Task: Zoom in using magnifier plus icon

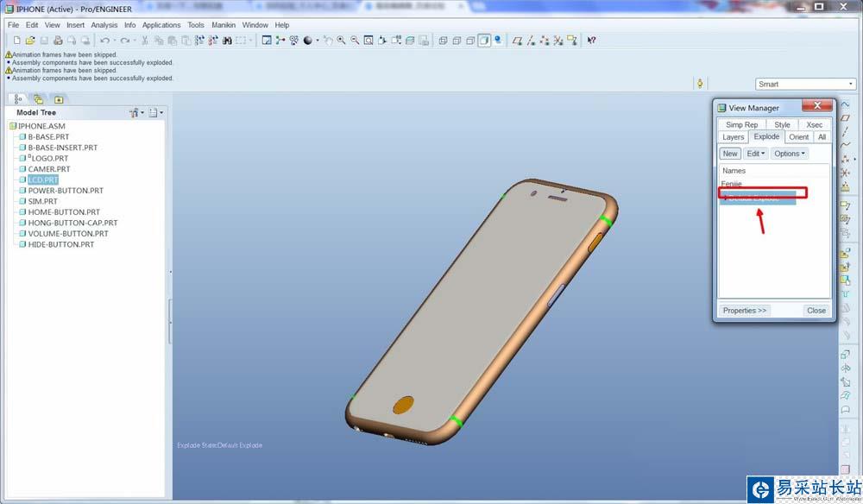Action: point(341,41)
